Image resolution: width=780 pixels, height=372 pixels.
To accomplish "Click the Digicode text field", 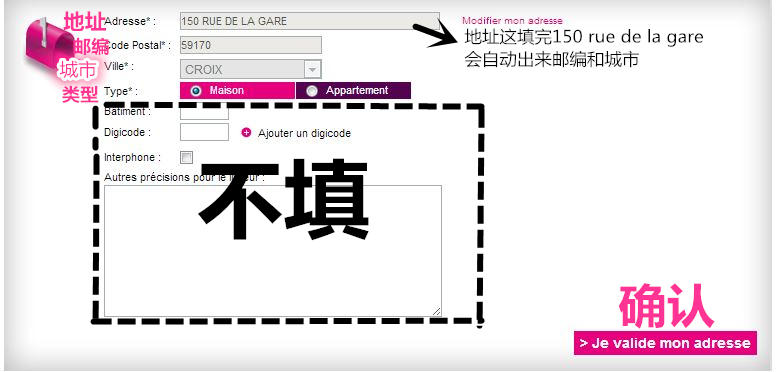I will pos(204,132).
